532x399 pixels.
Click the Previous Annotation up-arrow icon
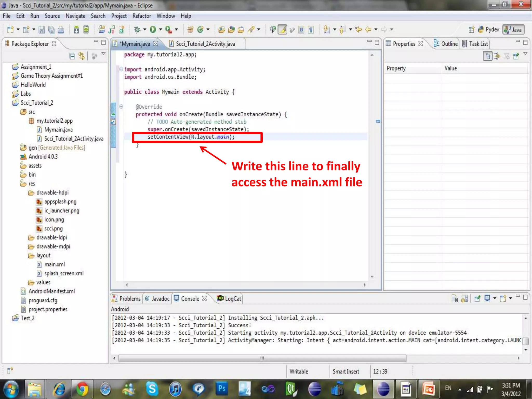[x=342, y=30]
